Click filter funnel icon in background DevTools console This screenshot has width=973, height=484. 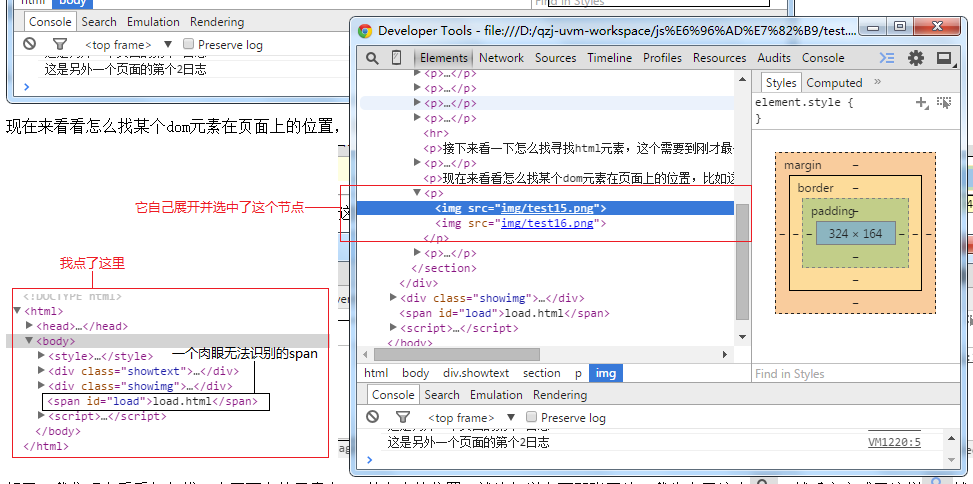pyautogui.click(x=60, y=44)
